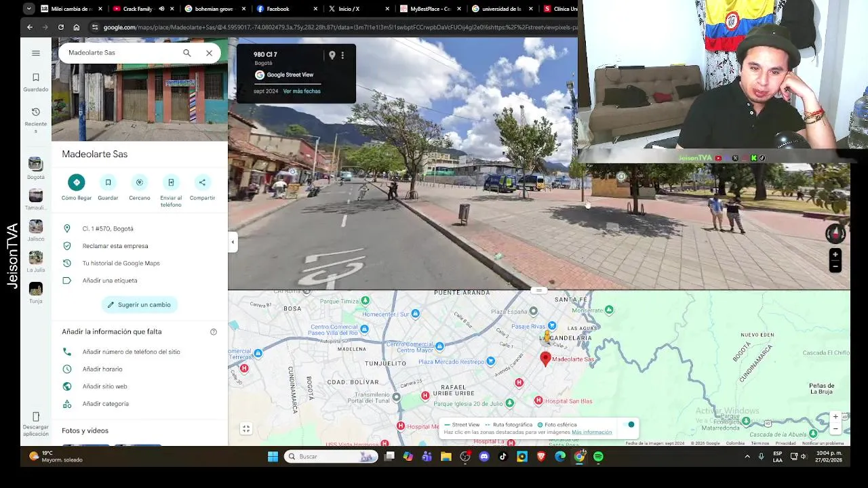Click Añadir número de teléfono del sitio
Viewport: 868px width, 488px height.
[x=140, y=352]
